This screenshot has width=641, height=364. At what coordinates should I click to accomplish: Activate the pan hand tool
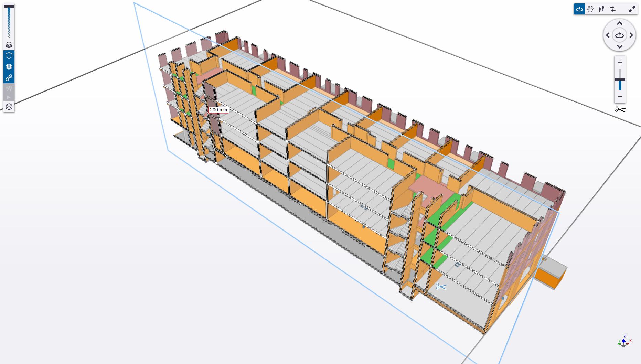click(x=590, y=9)
